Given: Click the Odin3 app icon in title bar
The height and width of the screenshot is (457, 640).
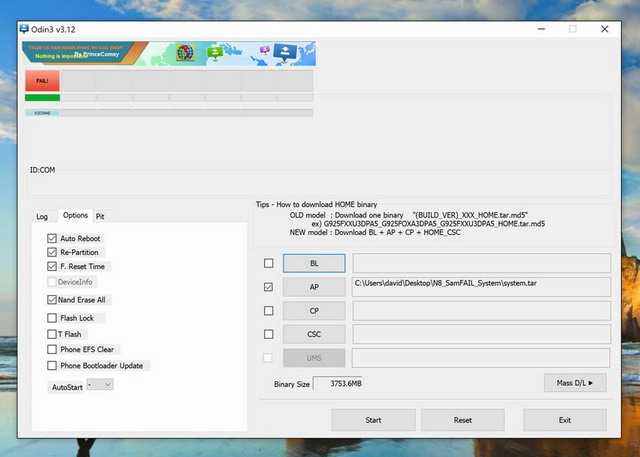Looking at the screenshot, I should click(x=25, y=28).
